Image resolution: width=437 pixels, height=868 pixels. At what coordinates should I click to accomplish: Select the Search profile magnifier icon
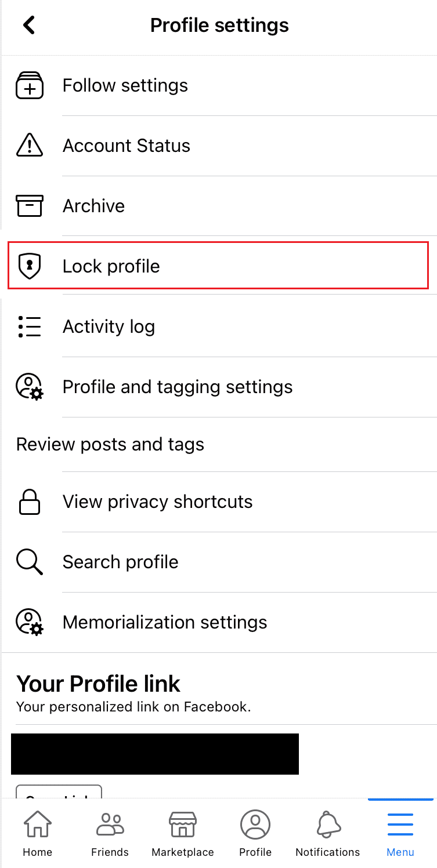coord(29,562)
